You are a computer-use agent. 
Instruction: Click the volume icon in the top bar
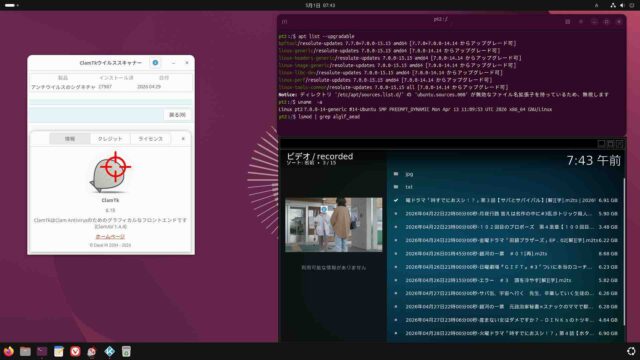[x=622, y=5]
